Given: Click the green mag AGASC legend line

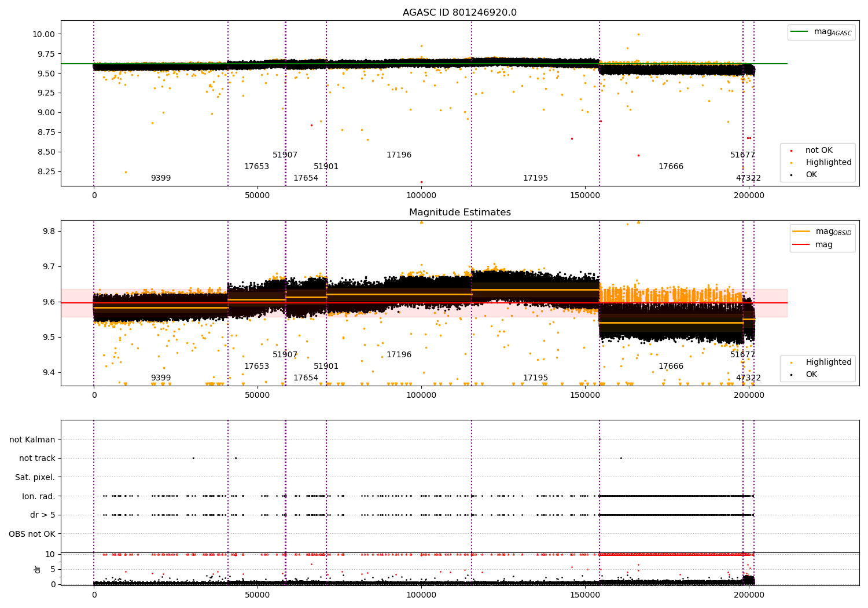Looking at the screenshot, I should point(801,32).
